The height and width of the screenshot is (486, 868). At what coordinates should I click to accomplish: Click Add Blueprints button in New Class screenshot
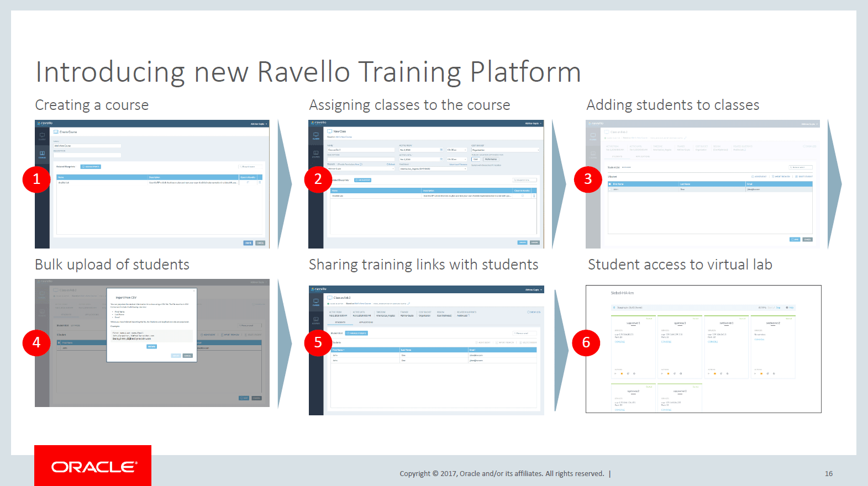(x=362, y=180)
